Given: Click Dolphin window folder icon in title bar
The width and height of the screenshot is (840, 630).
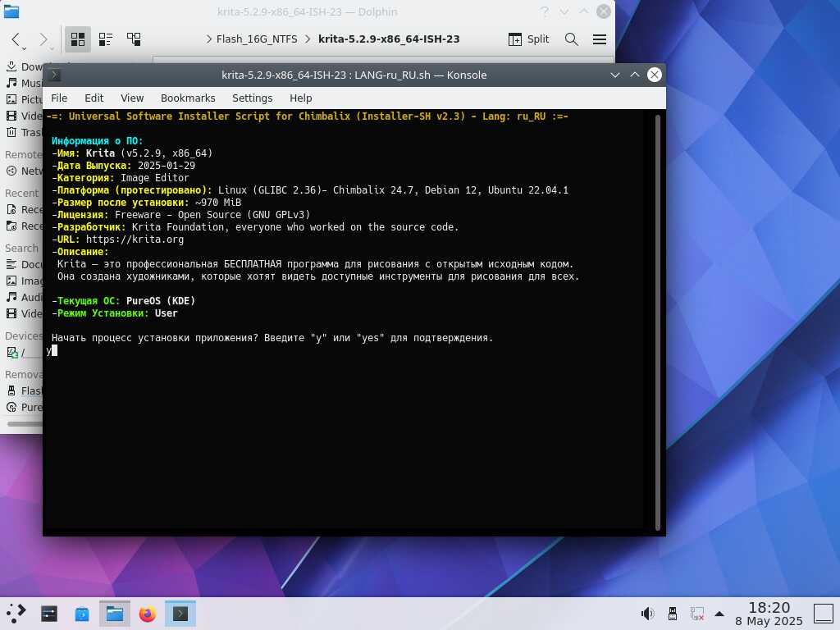Looking at the screenshot, I should coord(11,11).
